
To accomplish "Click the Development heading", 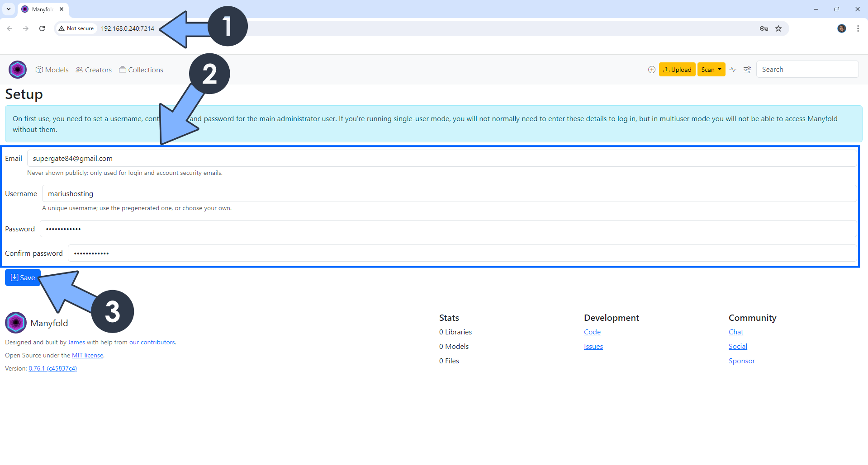I will 612,318.
